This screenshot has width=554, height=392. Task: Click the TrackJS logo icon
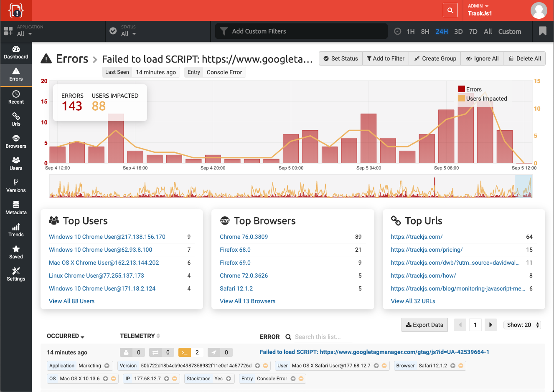[x=16, y=10]
